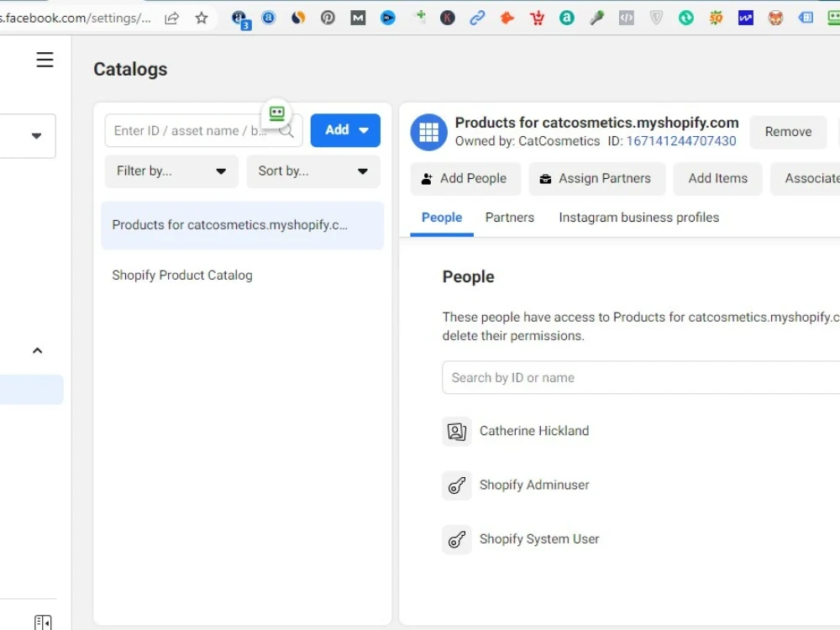Focus the Enter ID / asset name field

[x=203, y=130]
